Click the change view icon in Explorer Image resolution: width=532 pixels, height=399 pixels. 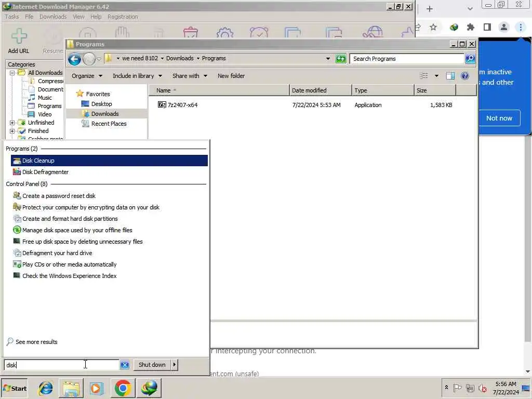pos(424,76)
